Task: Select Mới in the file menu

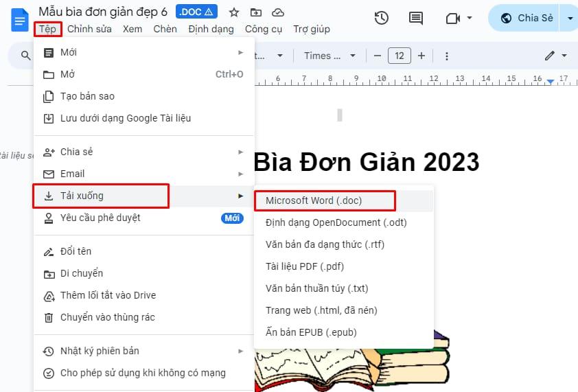Action: coord(143,52)
